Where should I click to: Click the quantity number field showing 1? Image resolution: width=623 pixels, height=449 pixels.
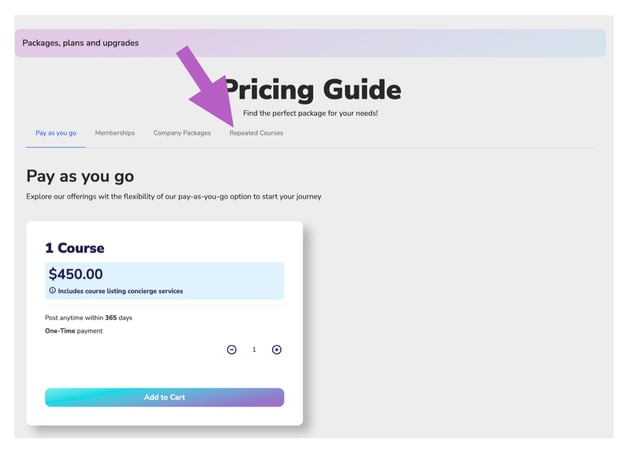pyautogui.click(x=254, y=350)
